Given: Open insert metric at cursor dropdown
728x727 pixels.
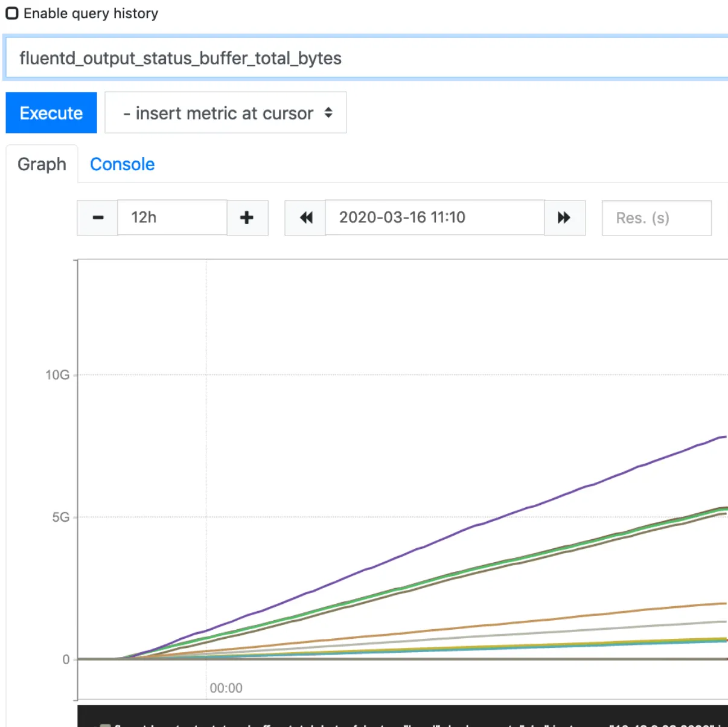Looking at the screenshot, I should tap(226, 113).
